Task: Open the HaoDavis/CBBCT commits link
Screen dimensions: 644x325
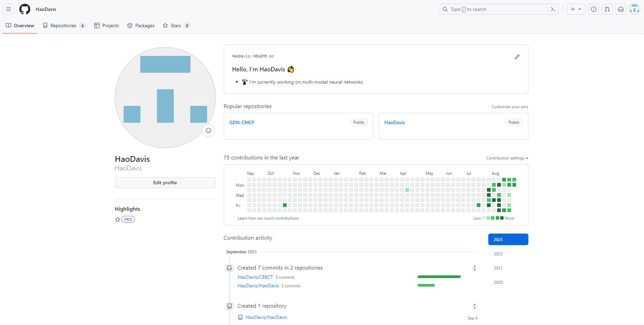Action: click(x=255, y=277)
